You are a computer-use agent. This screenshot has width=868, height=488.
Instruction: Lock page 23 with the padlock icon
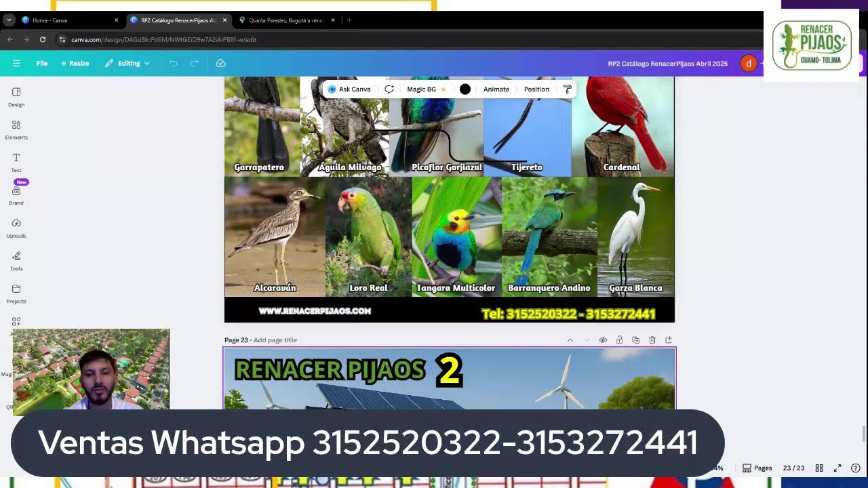point(619,340)
